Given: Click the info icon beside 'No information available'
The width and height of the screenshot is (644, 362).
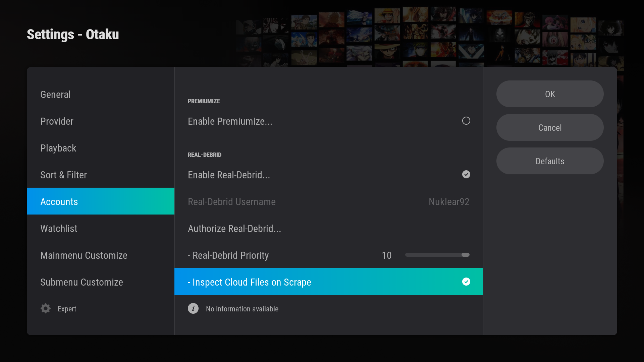Looking at the screenshot, I should click(193, 309).
